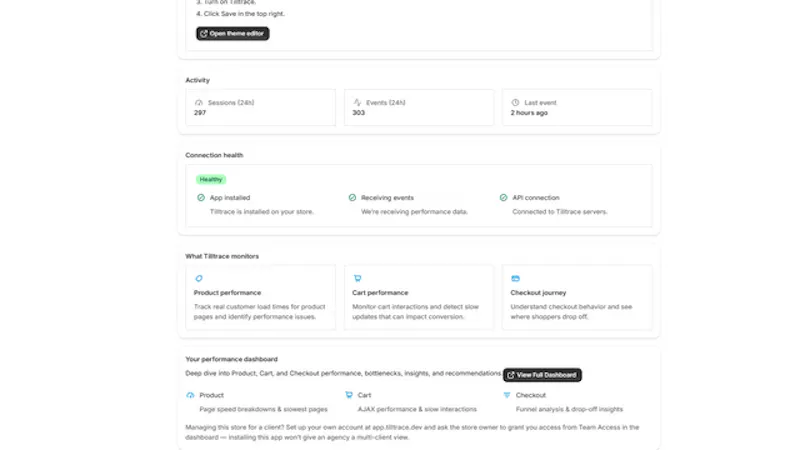Click the 'Sessions (24h)' label
The image size is (800, 450).
click(231, 103)
